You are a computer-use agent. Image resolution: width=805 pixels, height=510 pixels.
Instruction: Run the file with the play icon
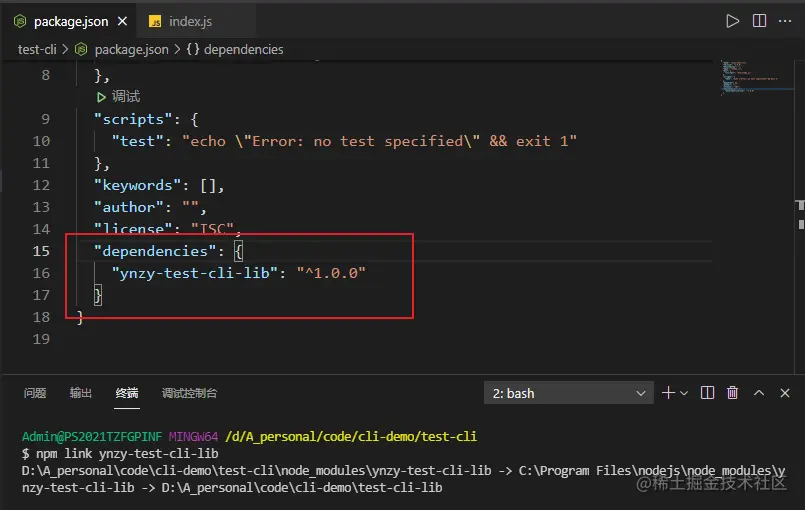733,21
